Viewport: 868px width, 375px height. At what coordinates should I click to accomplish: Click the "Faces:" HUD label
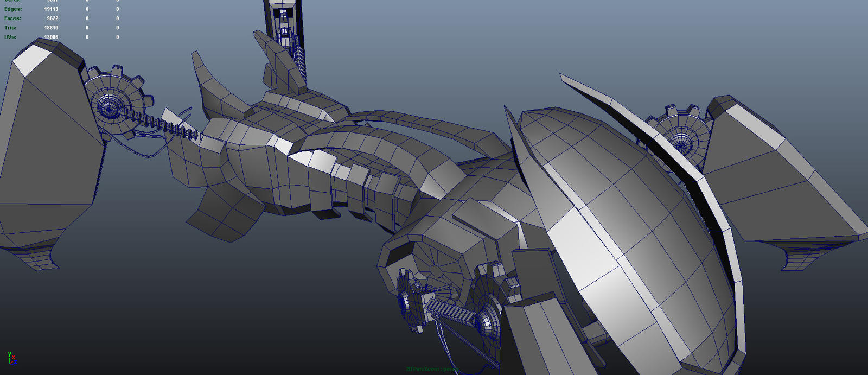12,18
